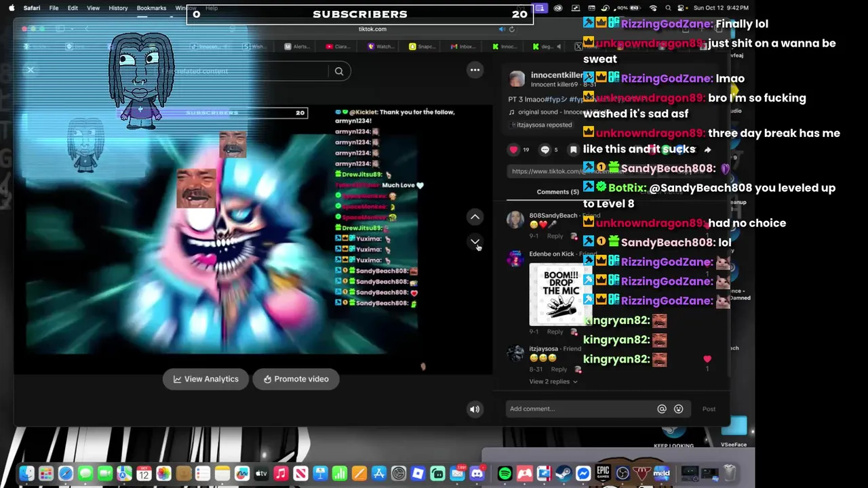Switch to the Snapc Safari tab
The image size is (868, 488).
421,47
